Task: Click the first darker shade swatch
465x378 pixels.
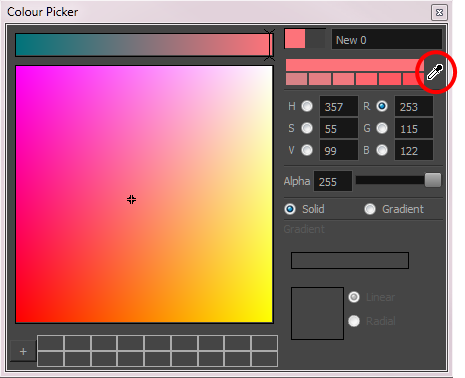Action: pyautogui.click(x=296, y=79)
